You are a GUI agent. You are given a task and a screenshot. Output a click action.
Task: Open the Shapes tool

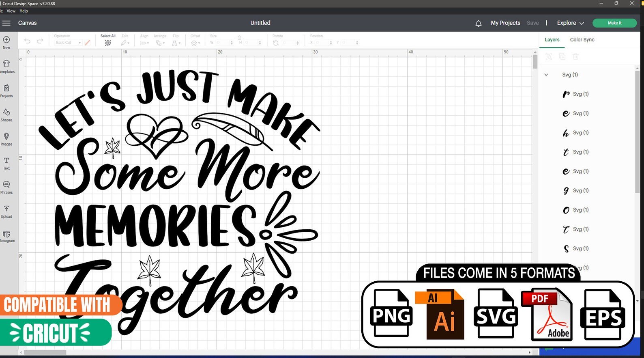tap(6, 115)
